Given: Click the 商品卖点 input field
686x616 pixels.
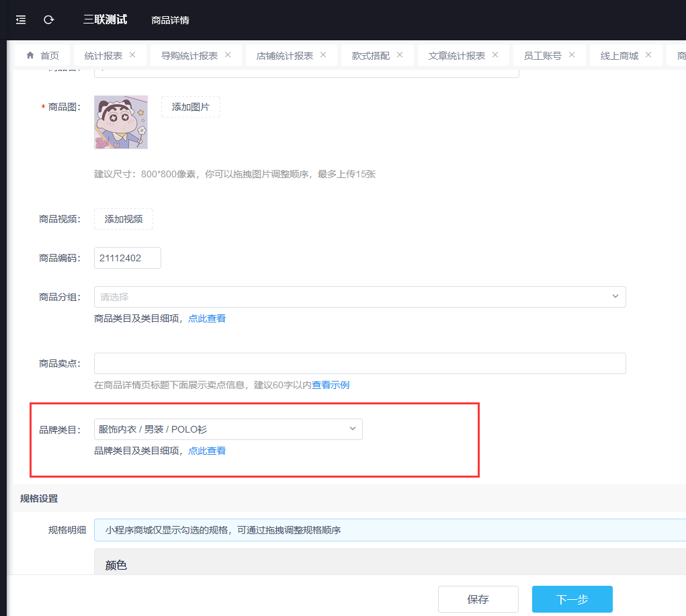Looking at the screenshot, I should (x=359, y=363).
